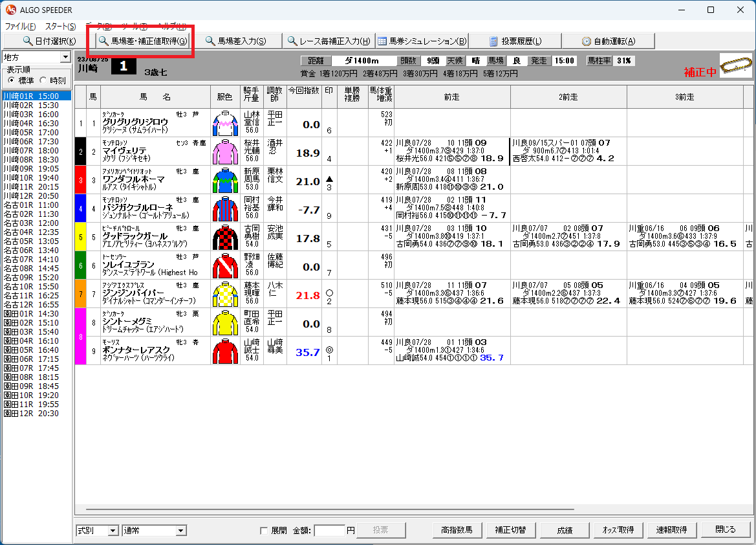Screen dimensions: 756x545
Task: Enable the 展開 checkbox
Action: (x=264, y=531)
